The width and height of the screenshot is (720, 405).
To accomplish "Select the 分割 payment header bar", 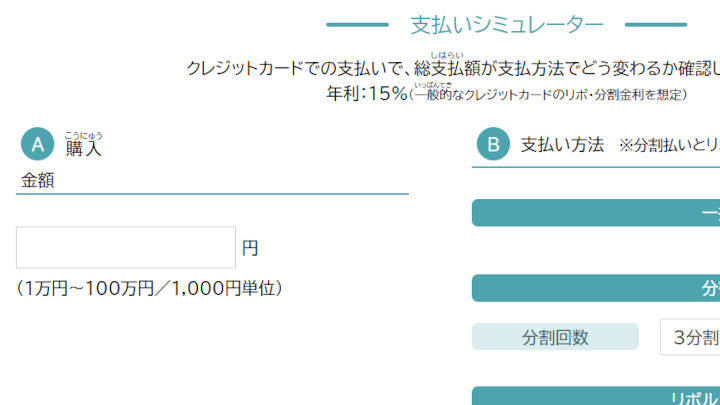I will [x=596, y=288].
